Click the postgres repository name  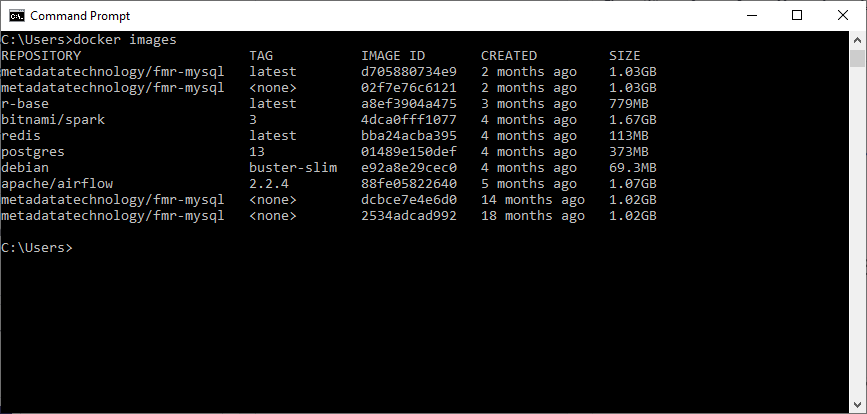[33, 152]
